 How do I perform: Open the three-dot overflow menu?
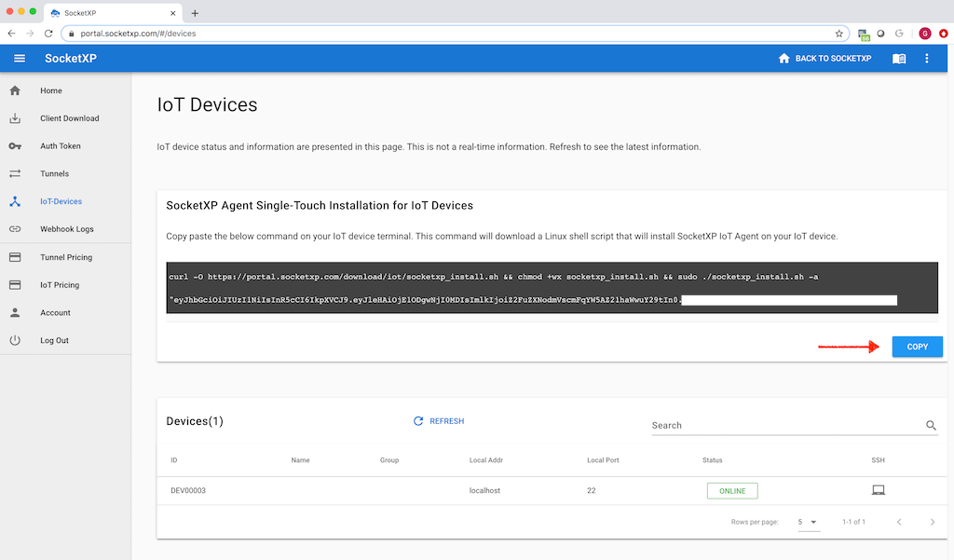tap(927, 58)
